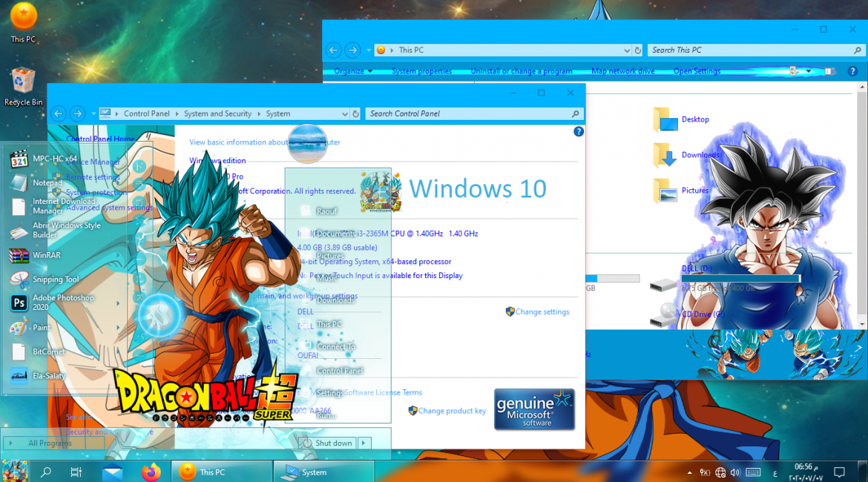This screenshot has height=482, width=868.
Task: Go back in the System window
Action: click(x=58, y=113)
